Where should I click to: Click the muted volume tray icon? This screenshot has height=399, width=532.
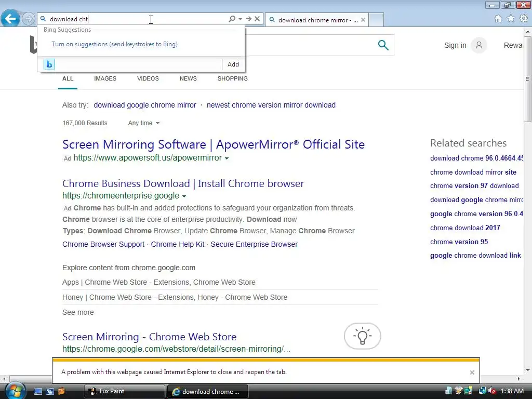pos(493,391)
